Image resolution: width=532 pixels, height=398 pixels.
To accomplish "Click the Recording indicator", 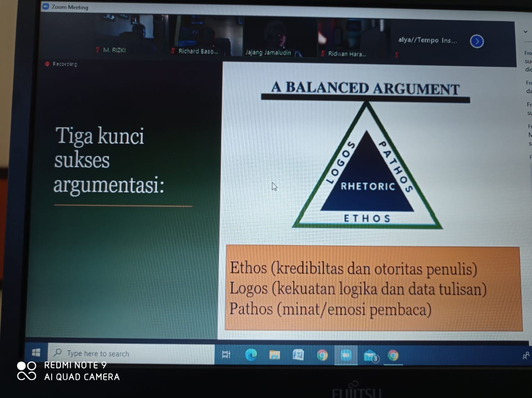I will click(x=62, y=64).
